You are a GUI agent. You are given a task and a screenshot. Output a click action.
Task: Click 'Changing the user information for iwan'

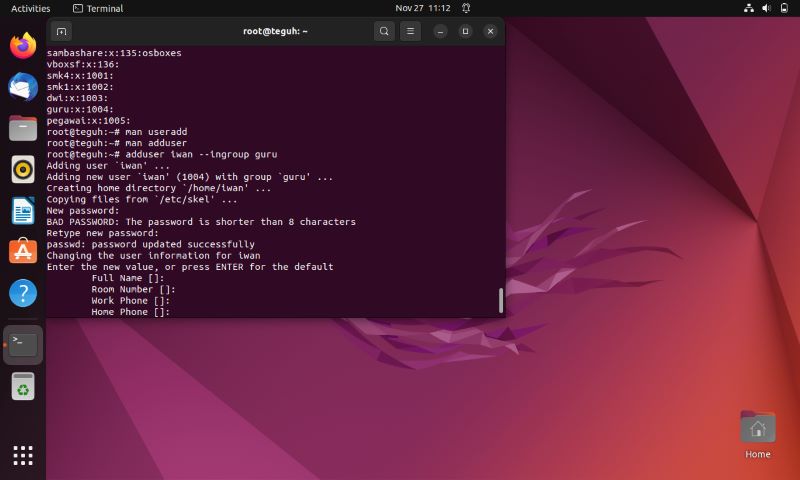pyautogui.click(x=153, y=256)
